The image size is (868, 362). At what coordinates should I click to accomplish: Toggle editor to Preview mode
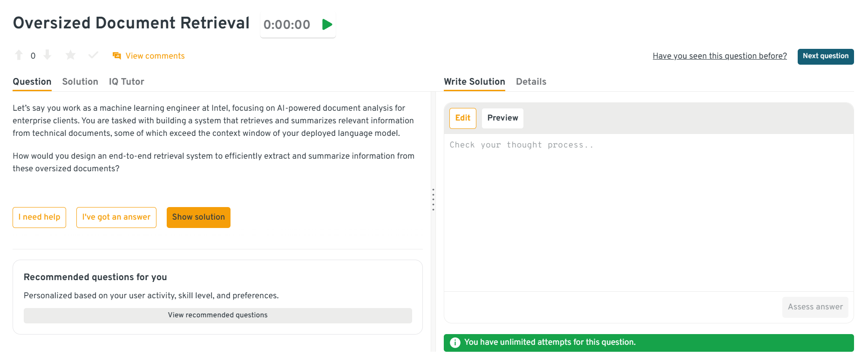pyautogui.click(x=502, y=118)
